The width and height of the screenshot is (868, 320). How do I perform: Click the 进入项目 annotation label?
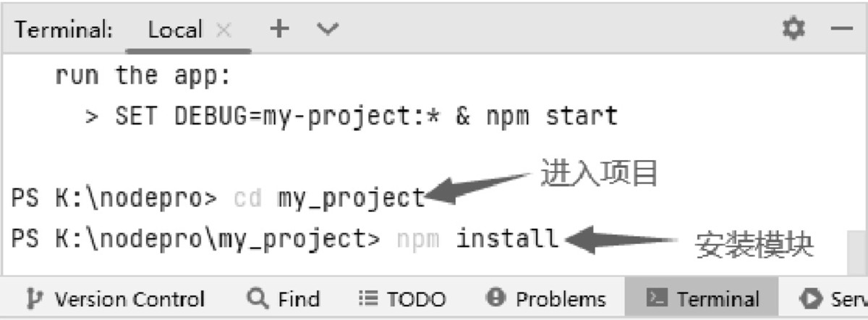[599, 174]
